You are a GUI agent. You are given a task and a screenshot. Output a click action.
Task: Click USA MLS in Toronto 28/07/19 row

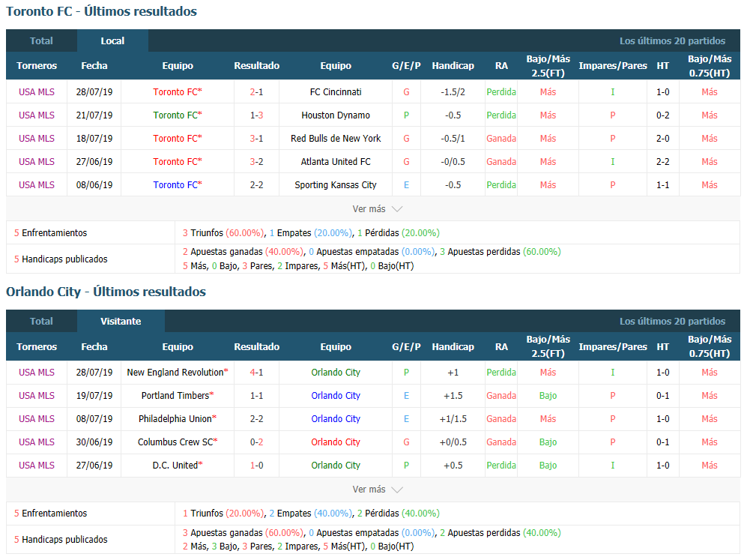pyautogui.click(x=37, y=92)
